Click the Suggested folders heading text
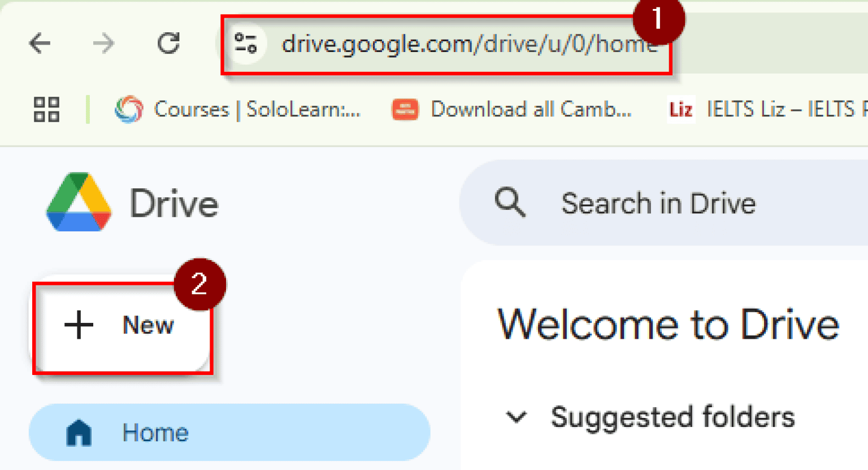Image resolution: width=868 pixels, height=470 pixels. (x=673, y=417)
